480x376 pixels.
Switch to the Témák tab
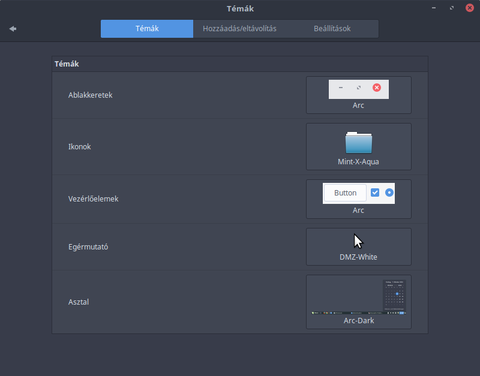click(147, 29)
